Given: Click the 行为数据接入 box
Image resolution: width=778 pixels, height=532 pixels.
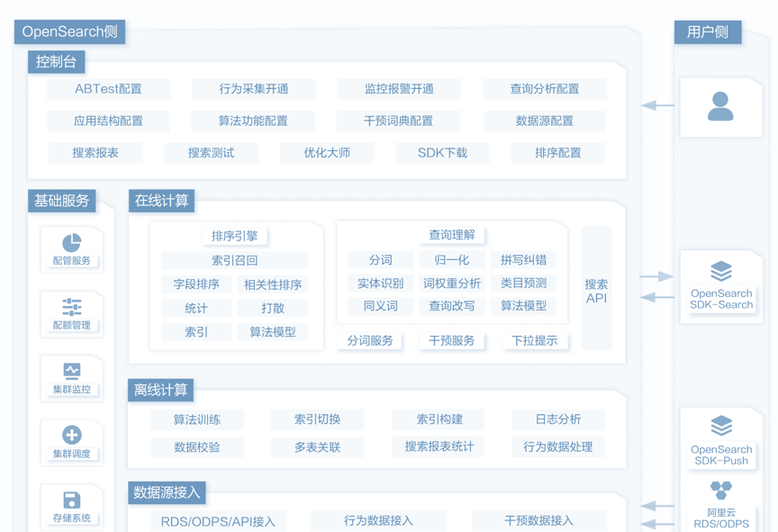Looking at the screenshot, I should click(x=378, y=521).
